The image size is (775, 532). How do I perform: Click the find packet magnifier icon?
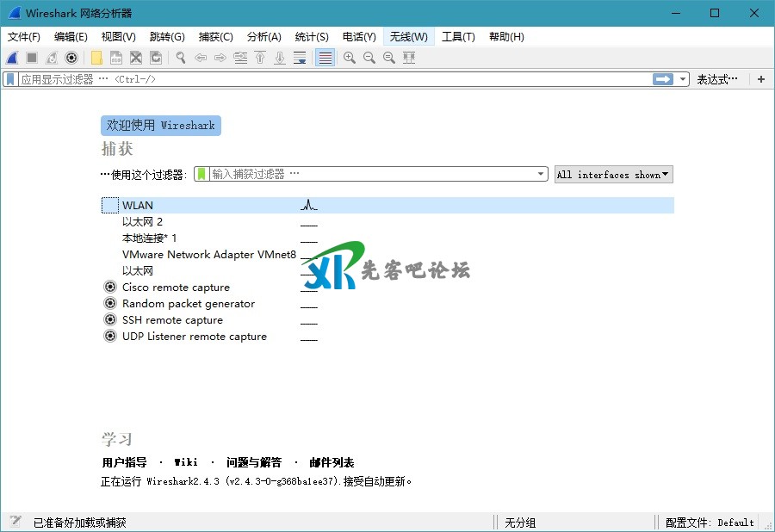point(181,58)
